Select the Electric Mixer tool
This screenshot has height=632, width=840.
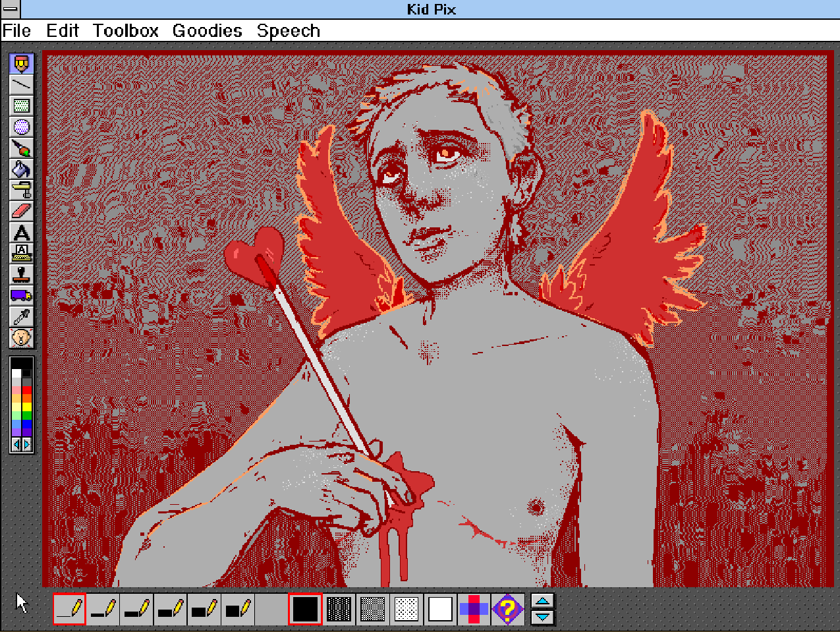tap(22, 190)
